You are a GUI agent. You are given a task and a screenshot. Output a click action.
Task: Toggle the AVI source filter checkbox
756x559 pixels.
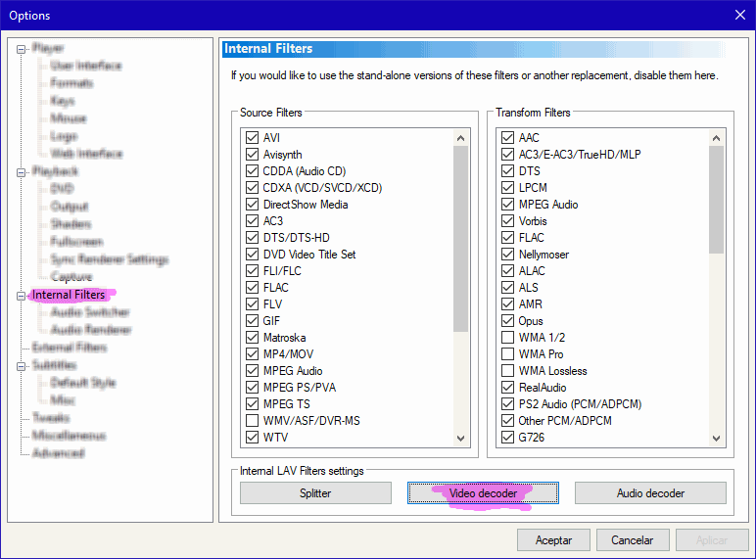252,138
